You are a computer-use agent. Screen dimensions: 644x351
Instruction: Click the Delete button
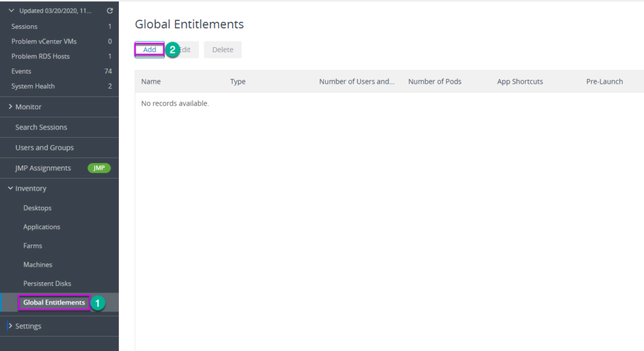223,50
